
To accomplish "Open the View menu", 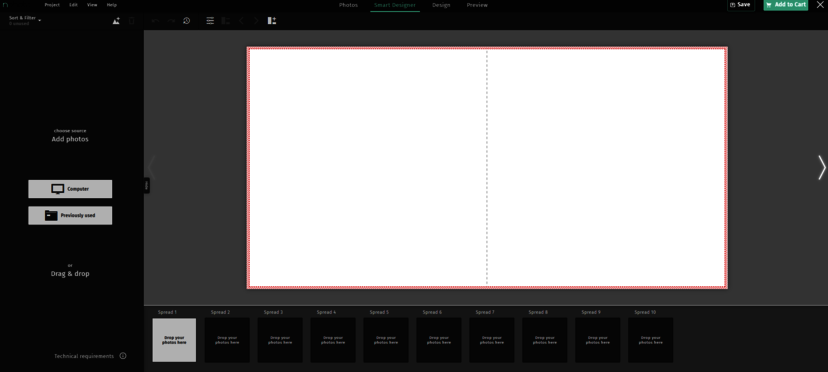I will click(92, 5).
